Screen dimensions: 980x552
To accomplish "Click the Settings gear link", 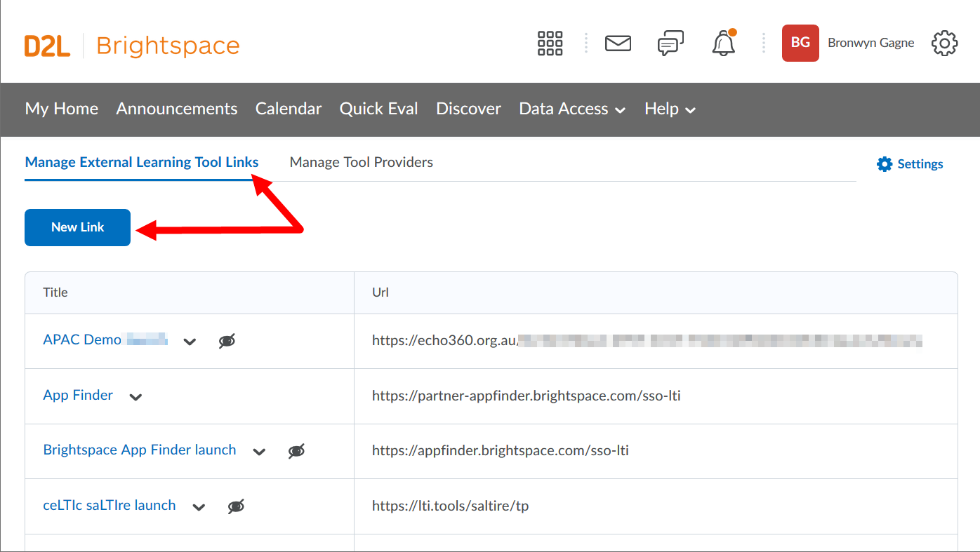I will [x=910, y=164].
